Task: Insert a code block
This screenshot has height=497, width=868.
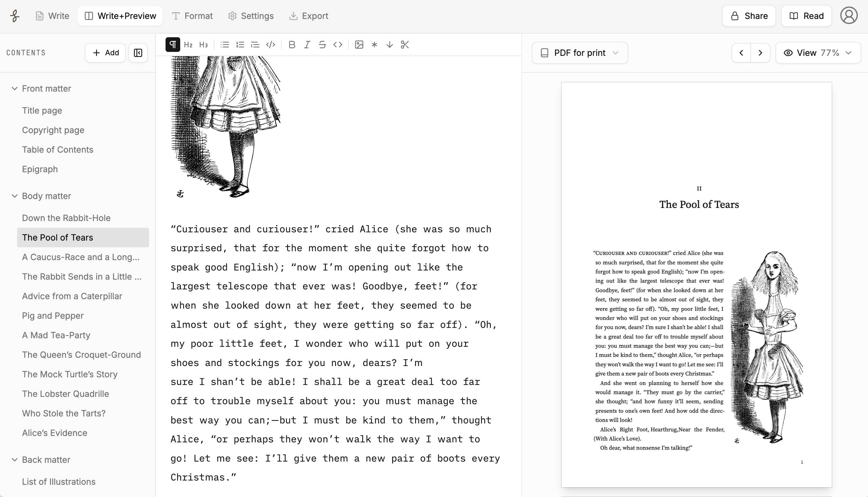Action: (x=270, y=45)
